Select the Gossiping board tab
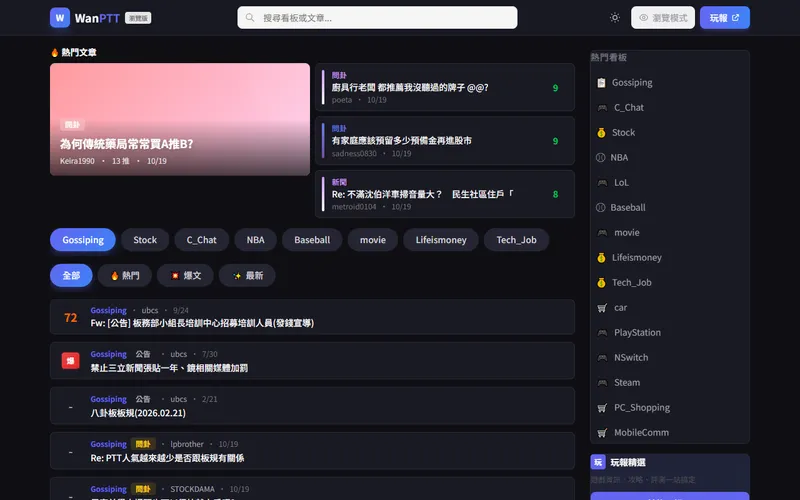 click(x=83, y=240)
